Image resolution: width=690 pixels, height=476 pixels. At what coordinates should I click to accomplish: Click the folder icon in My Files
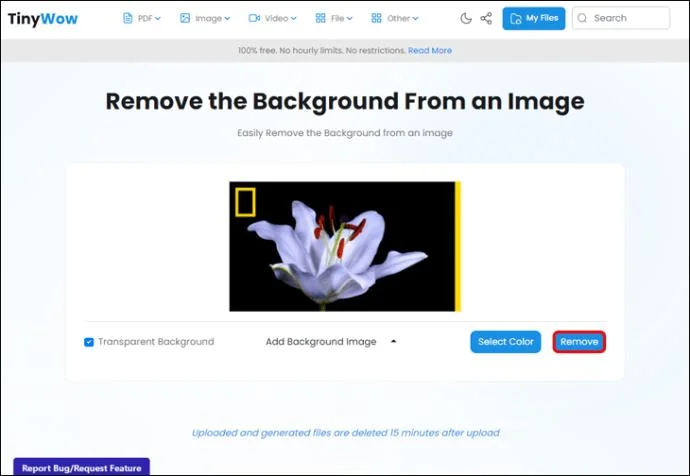[516, 18]
